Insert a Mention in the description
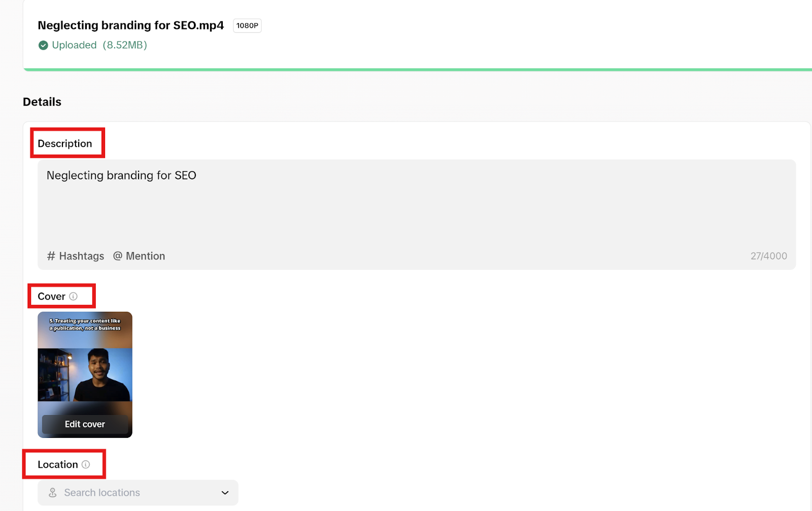This screenshot has height=511, width=812. (x=139, y=256)
